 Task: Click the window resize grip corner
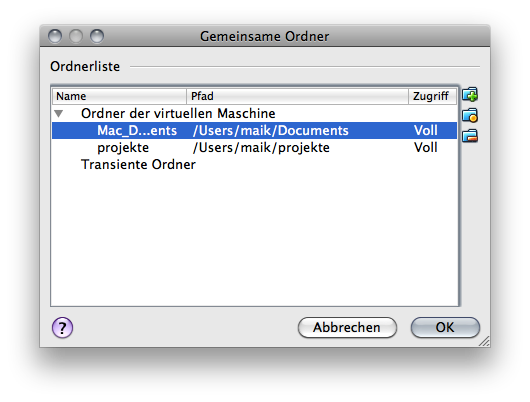484,341
